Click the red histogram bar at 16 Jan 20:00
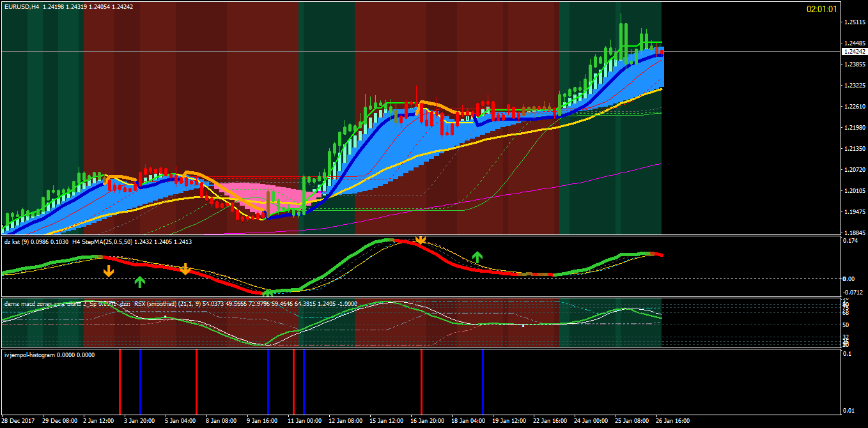868x428 pixels. click(421, 382)
